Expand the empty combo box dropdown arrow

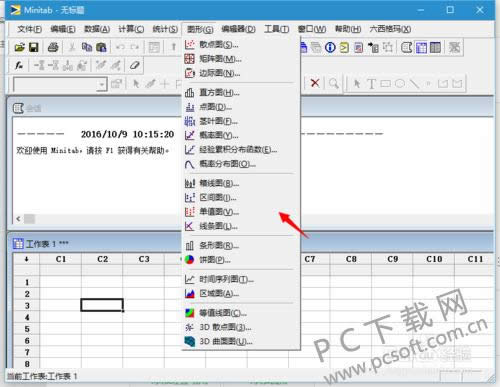102,84
